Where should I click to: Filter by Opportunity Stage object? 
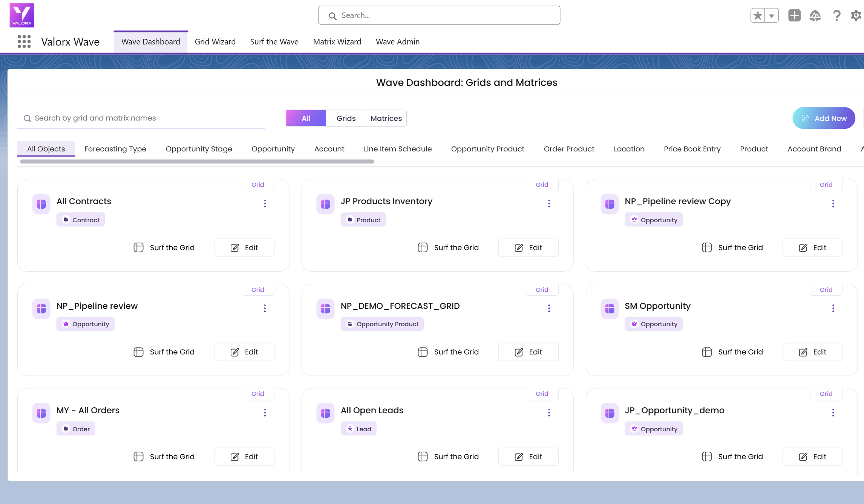199,149
